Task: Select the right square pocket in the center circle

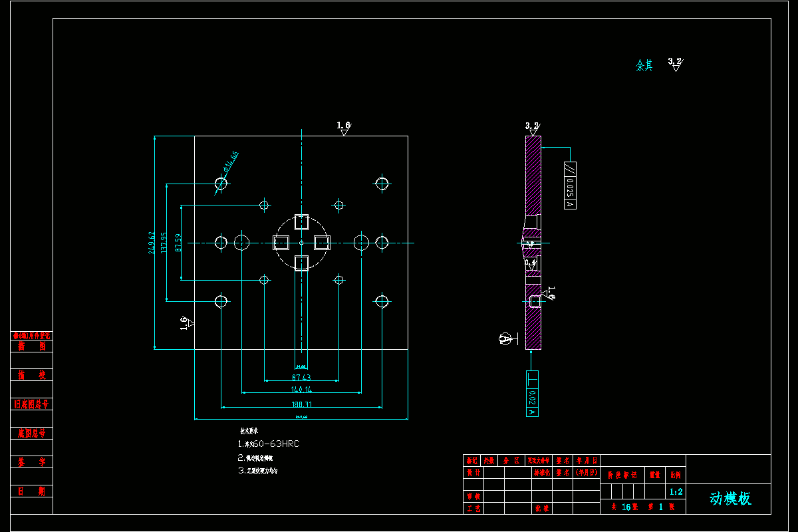Action: click(x=321, y=242)
